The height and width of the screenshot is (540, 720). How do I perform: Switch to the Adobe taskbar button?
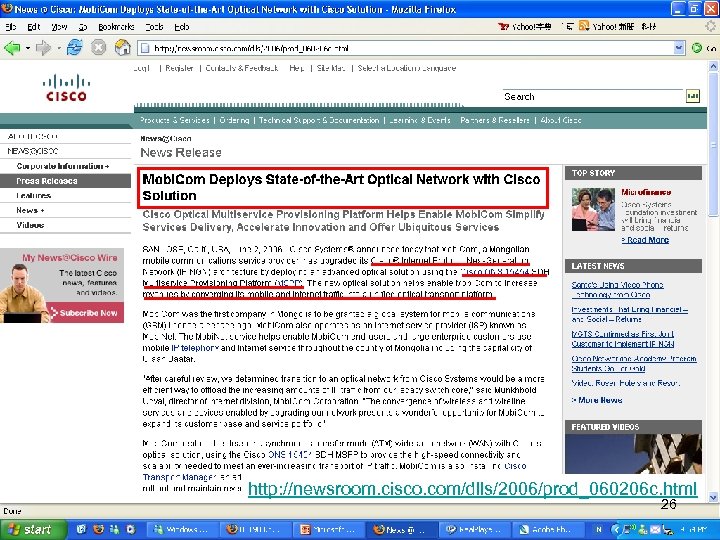click(546, 529)
